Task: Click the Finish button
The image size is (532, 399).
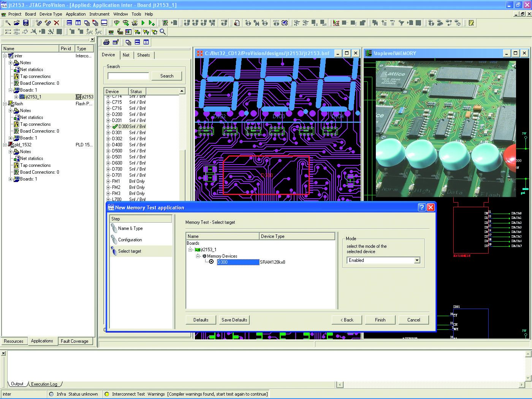Action: click(x=380, y=320)
